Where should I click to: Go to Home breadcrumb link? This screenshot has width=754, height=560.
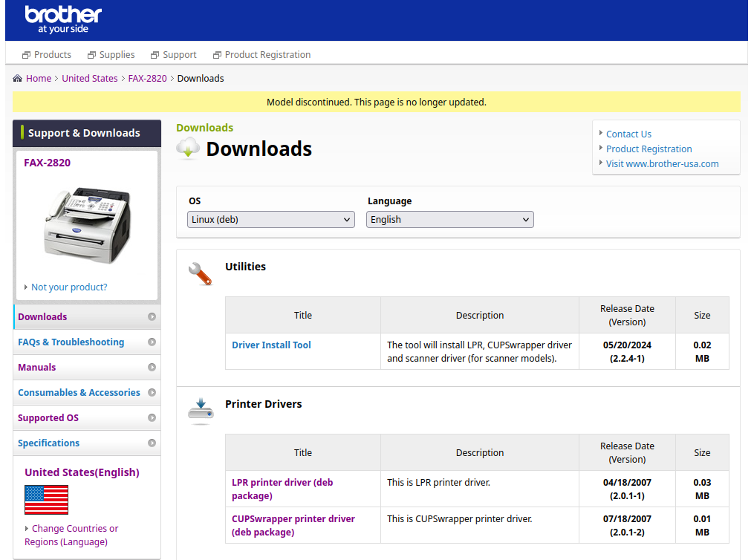coord(39,78)
